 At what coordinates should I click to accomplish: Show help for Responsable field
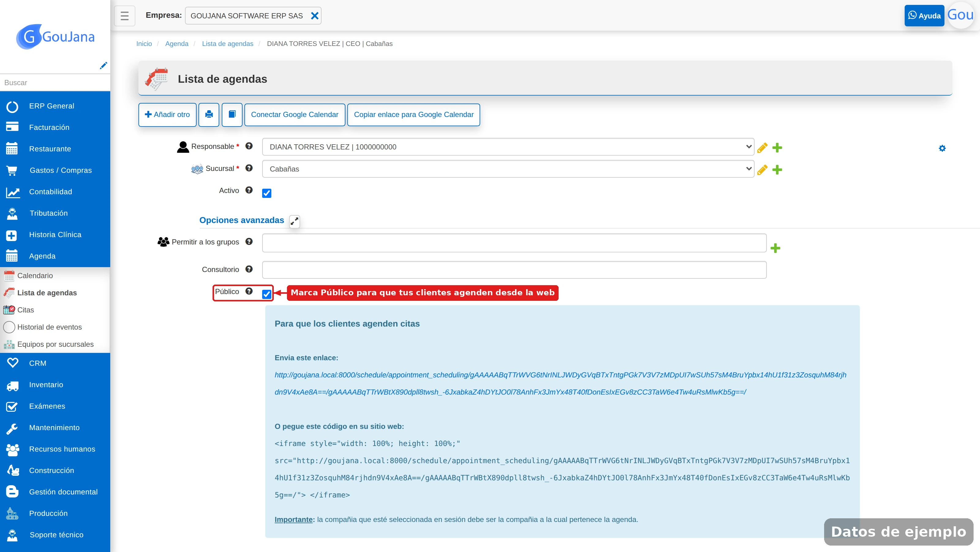pyautogui.click(x=249, y=146)
